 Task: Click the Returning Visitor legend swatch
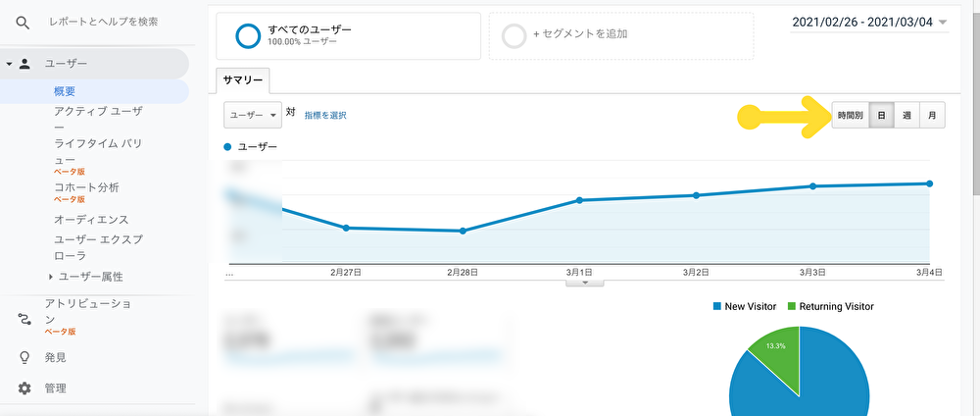pos(791,306)
